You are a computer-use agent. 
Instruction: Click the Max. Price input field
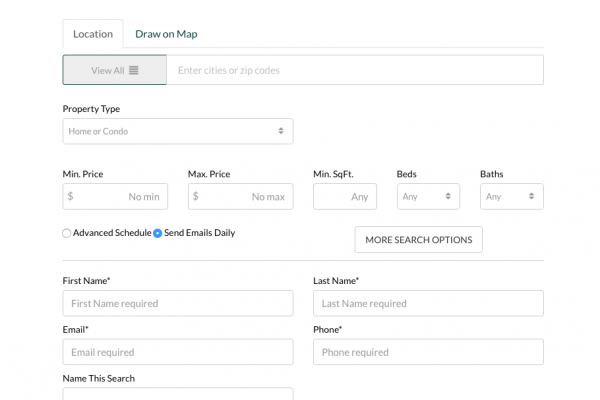pyautogui.click(x=243, y=197)
